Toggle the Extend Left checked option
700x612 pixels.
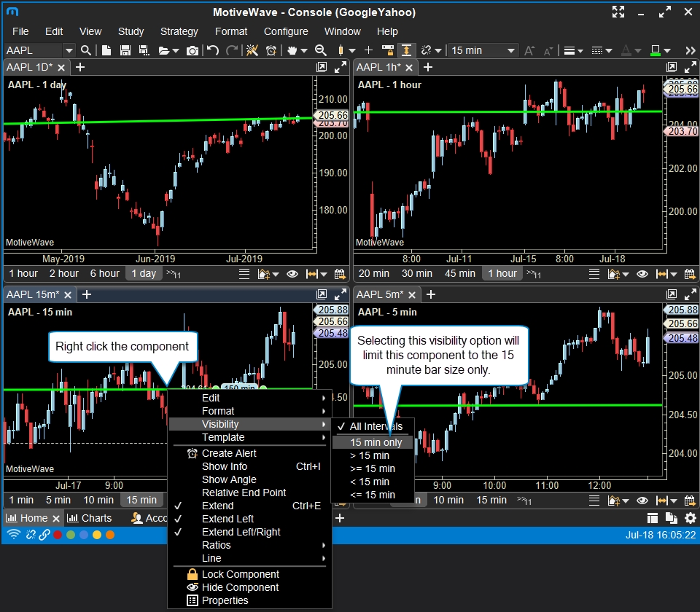[x=227, y=519]
